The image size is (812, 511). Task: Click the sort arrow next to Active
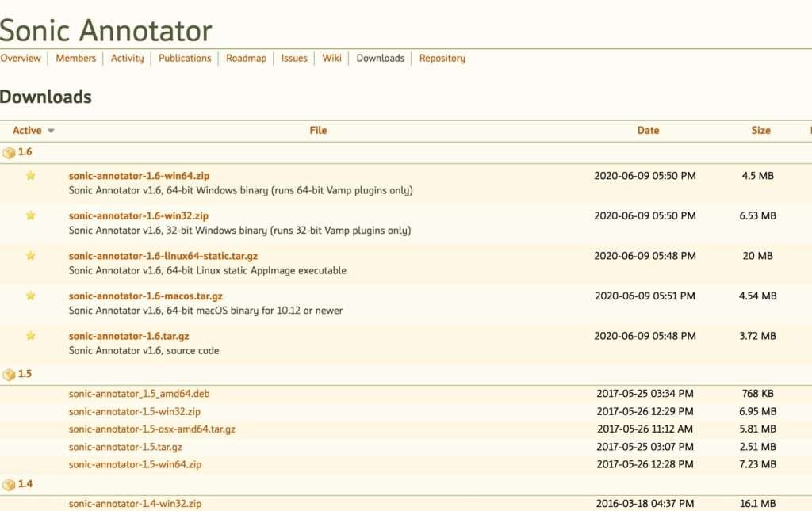(51, 131)
